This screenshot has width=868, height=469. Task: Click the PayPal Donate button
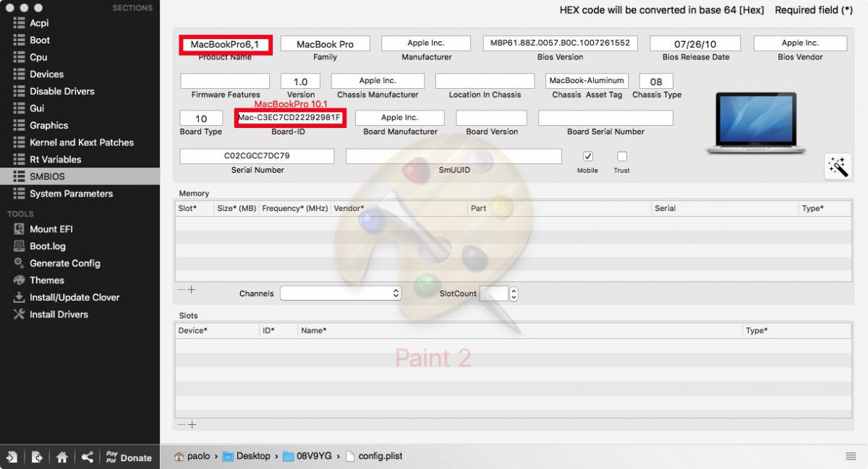[129, 457]
